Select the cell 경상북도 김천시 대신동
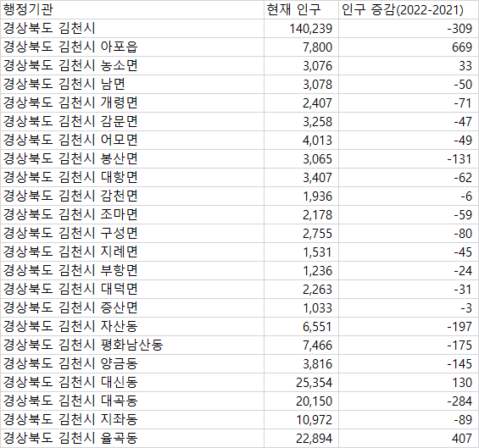Viewport: 479px width, 448px height. coord(132,383)
